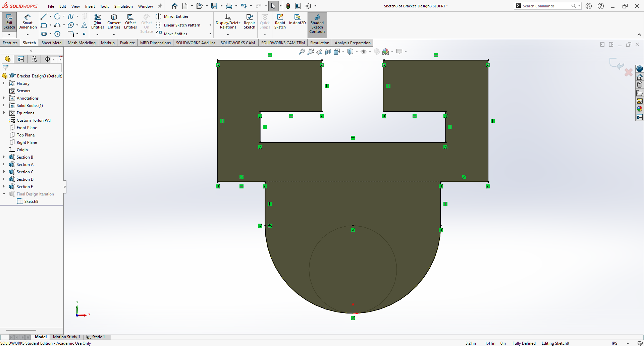Open the Help question mark icon

tap(601, 6)
